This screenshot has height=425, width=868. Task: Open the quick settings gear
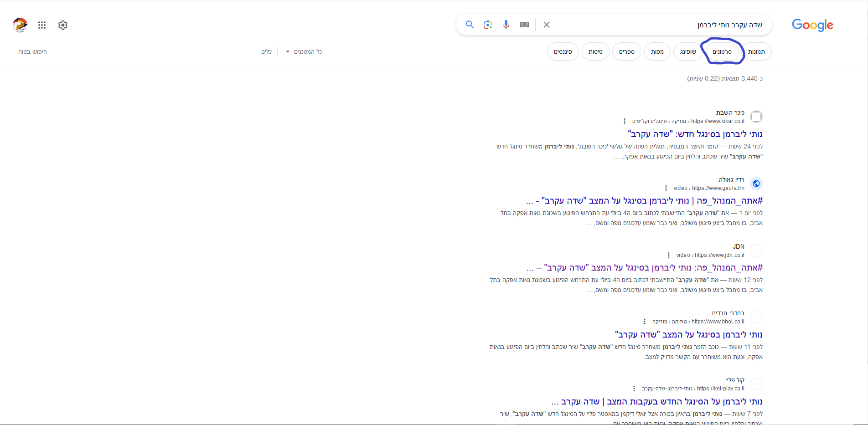click(x=62, y=25)
